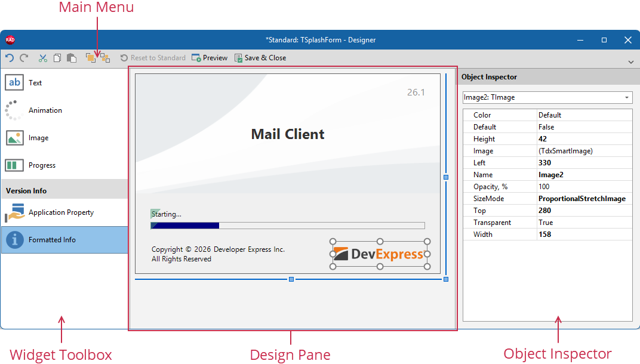Screen dimensions: 640x364
Task: Edit the Height value 42
Action: coord(584,139)
